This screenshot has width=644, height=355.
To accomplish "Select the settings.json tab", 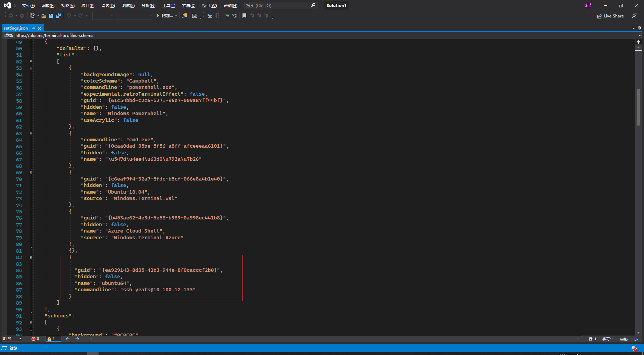I will tap(16, 28).
